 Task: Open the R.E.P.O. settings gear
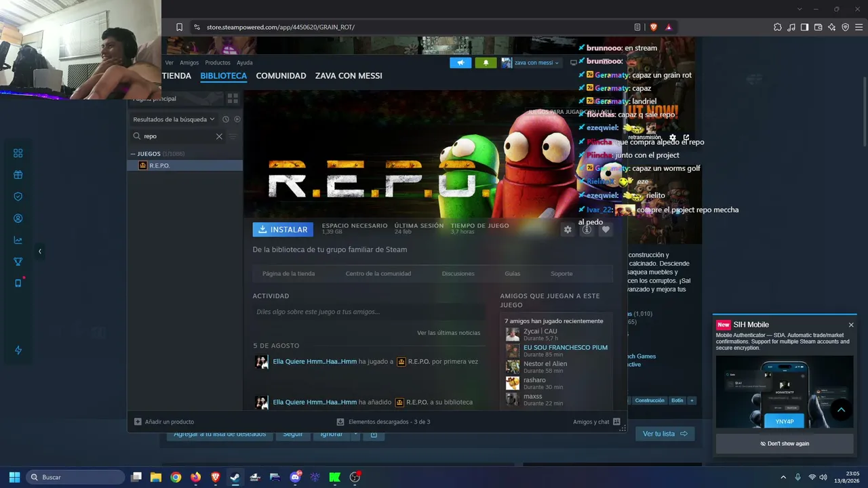pyautogui.click(x=568, y=230)
